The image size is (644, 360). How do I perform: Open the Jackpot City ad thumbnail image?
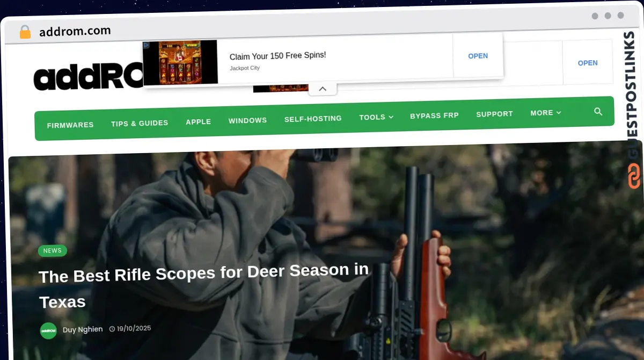pos(180,62)
